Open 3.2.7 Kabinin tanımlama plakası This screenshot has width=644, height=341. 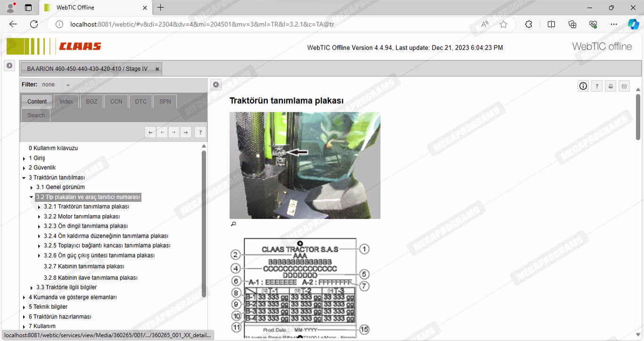(x=84, y=266)
